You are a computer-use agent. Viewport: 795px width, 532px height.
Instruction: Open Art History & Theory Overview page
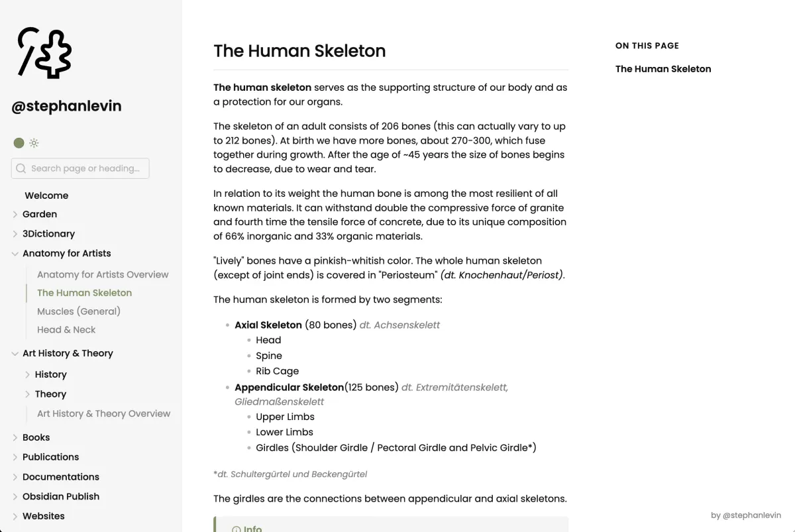pyautogui.click(x=104, y=413)
